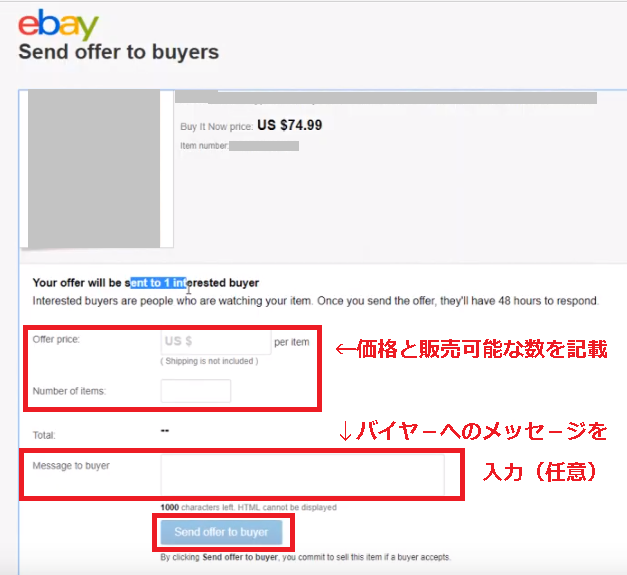Click the 'Total:' label

44,435
